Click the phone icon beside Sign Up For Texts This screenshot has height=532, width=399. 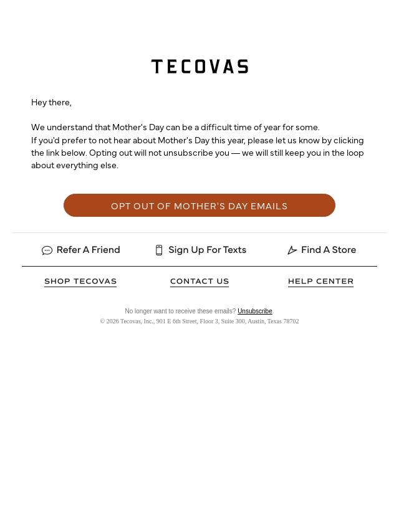pyautogui.click(x=159, y=250)
